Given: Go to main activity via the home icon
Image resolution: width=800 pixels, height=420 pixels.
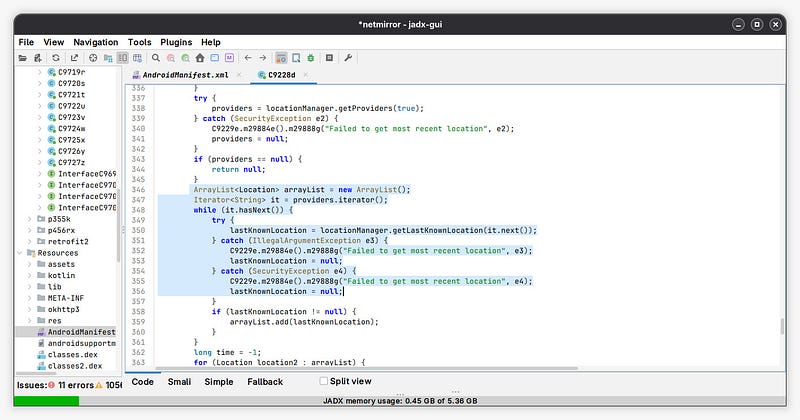Looking at the screenshot, I should click(200, 58).
